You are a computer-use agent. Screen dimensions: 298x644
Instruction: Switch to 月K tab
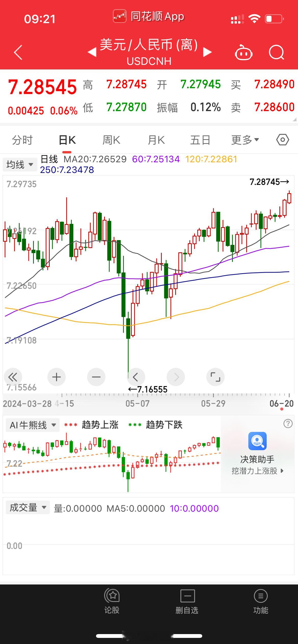click(156, 140)
